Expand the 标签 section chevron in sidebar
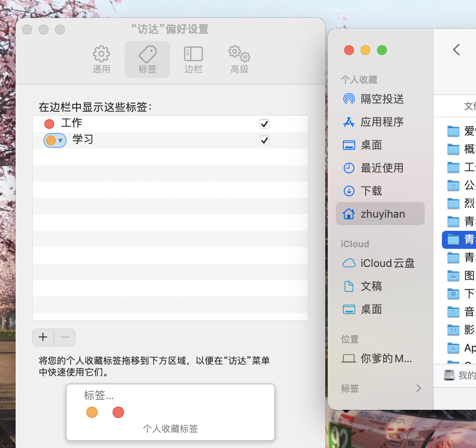The width and height of the screenshot is (476, 448). click(419, 388)
